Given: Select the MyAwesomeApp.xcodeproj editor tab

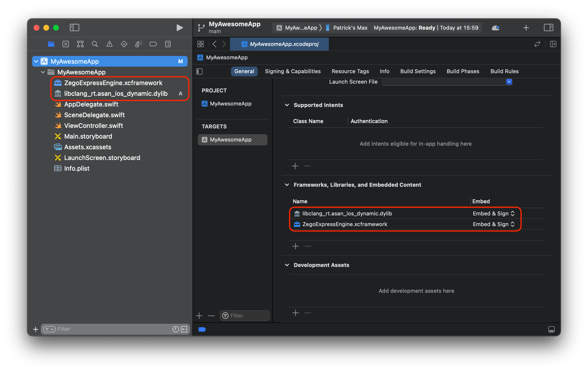Looking at the screenshot, I should pos(279,44).
